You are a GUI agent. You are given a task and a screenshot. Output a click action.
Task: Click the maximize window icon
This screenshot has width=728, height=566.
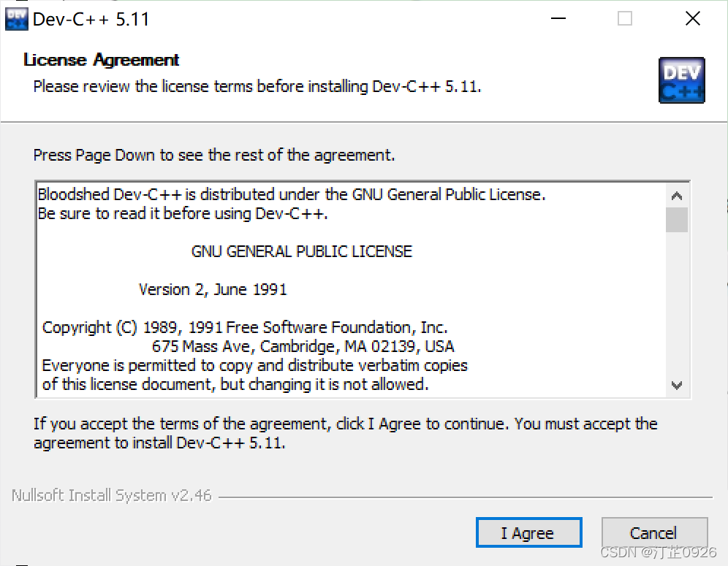[625, 18]
